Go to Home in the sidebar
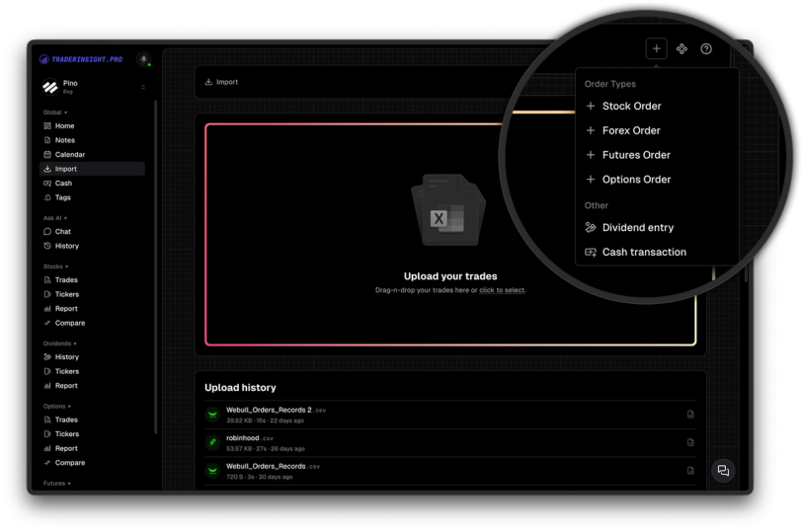Image resolution: width=803 pixels, height=532 pixels. point(92,125)
